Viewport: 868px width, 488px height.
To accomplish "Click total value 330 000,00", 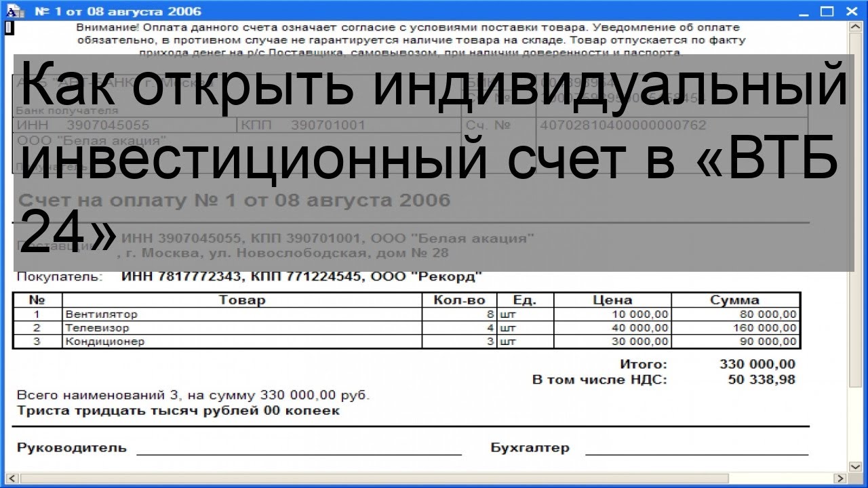I will point(757,365).
